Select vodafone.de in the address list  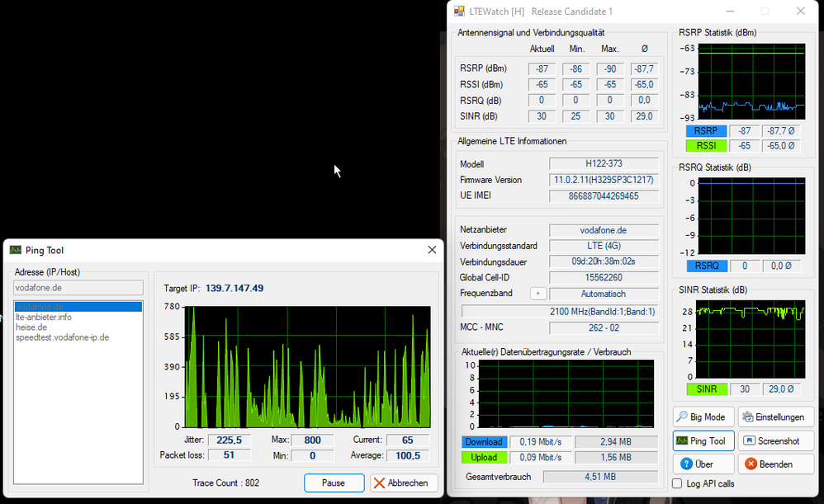pos(39,307)
